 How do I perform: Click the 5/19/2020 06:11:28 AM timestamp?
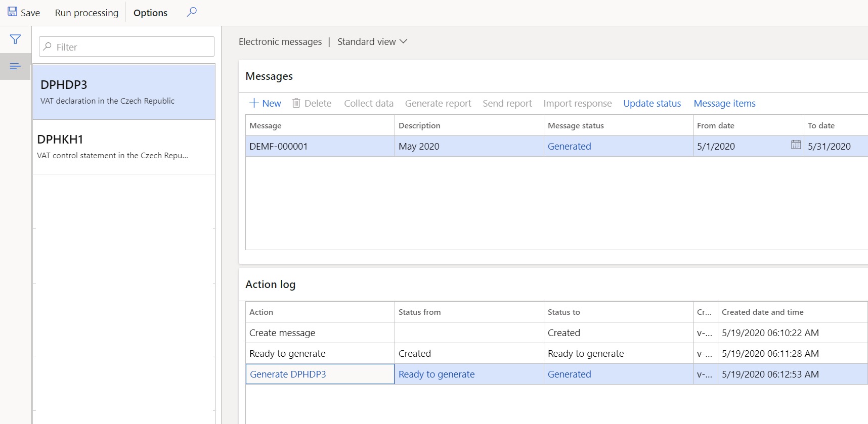(770, 353)
